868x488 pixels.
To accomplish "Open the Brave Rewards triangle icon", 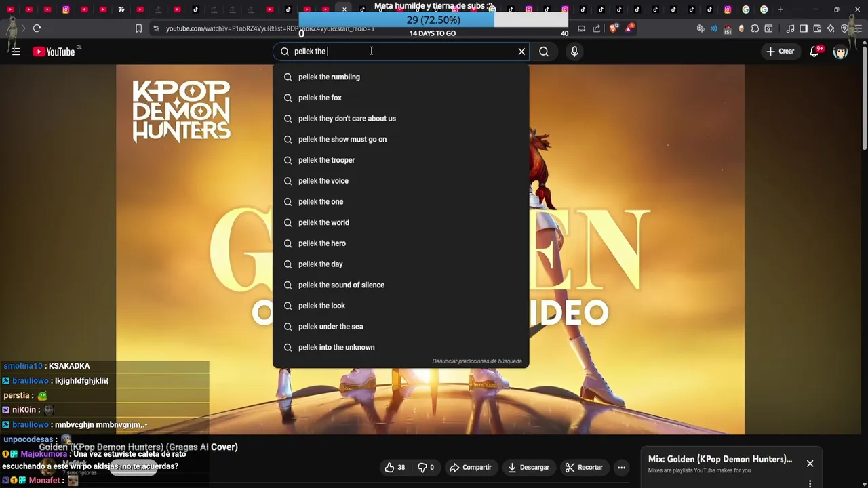I will [630, 28].
